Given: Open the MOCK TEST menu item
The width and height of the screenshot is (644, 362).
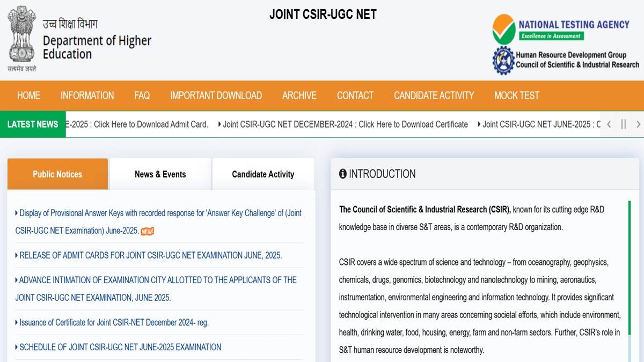Looking at the screenshot, I should [517, 95].
